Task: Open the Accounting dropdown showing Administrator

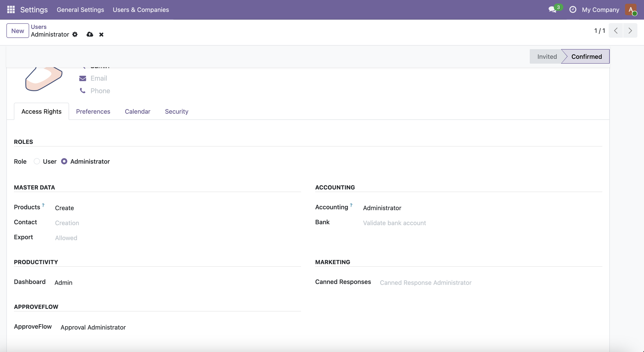Action: (x=382, y=208)
